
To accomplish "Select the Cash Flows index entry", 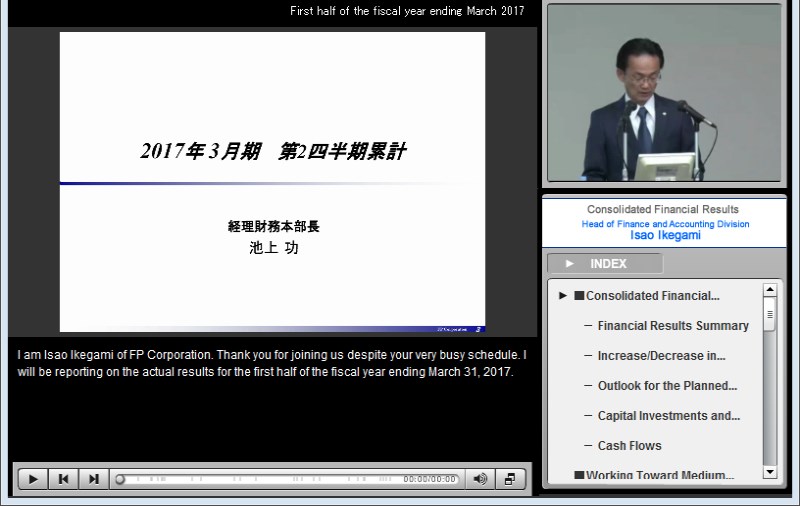I will coord(629,446).
